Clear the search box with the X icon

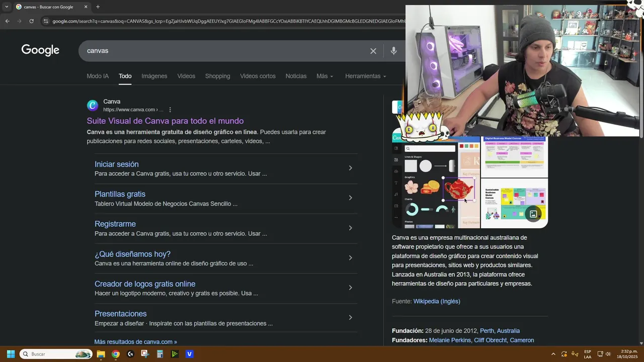point(373,51)
